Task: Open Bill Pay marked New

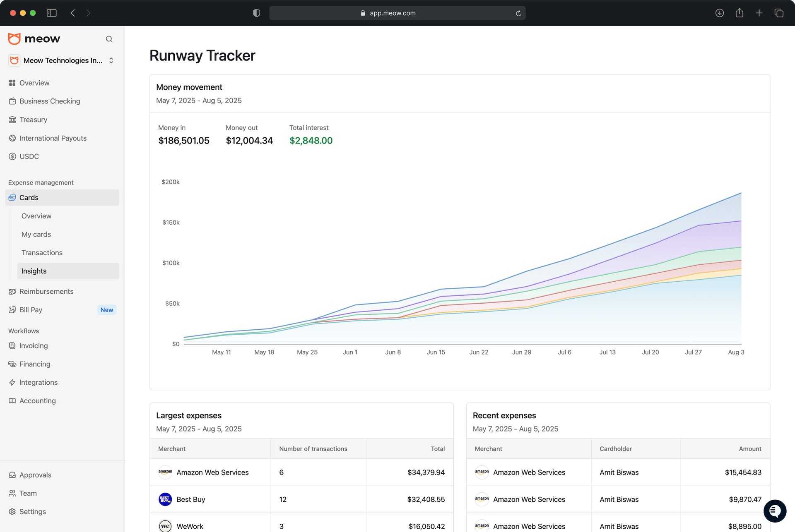Action: [x=31, y=310]
